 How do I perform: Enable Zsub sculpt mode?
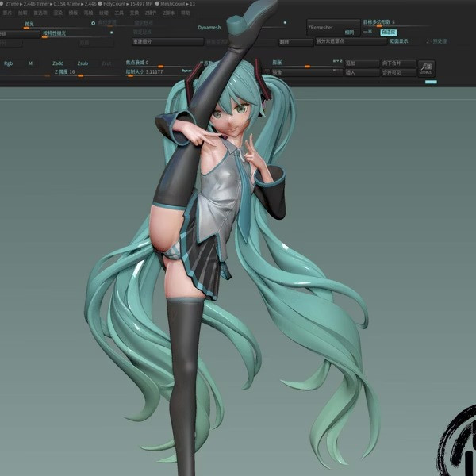pyautogui.click(x=83, y=63)
